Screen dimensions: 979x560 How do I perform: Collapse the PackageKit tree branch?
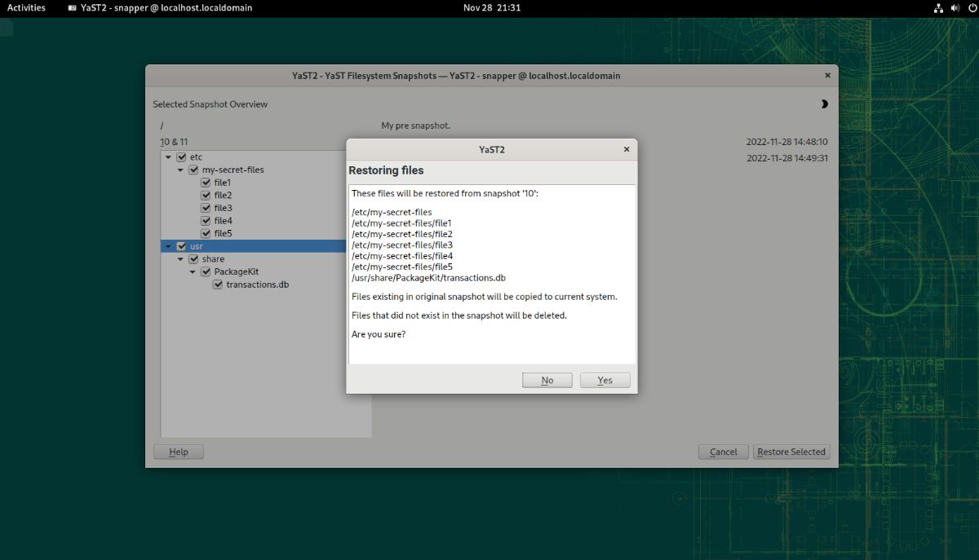pos(193,271)
